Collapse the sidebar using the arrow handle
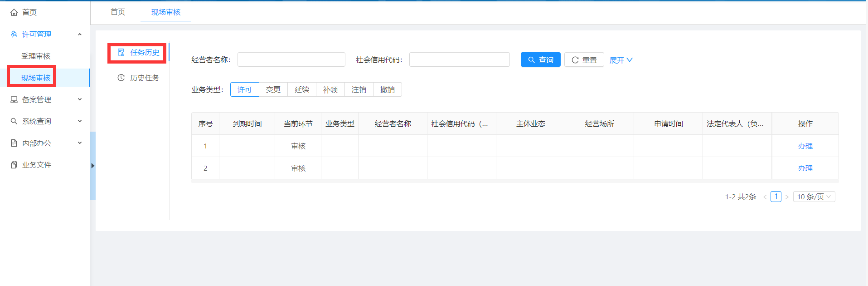This screenshot has width=868, height=286. 93,166
